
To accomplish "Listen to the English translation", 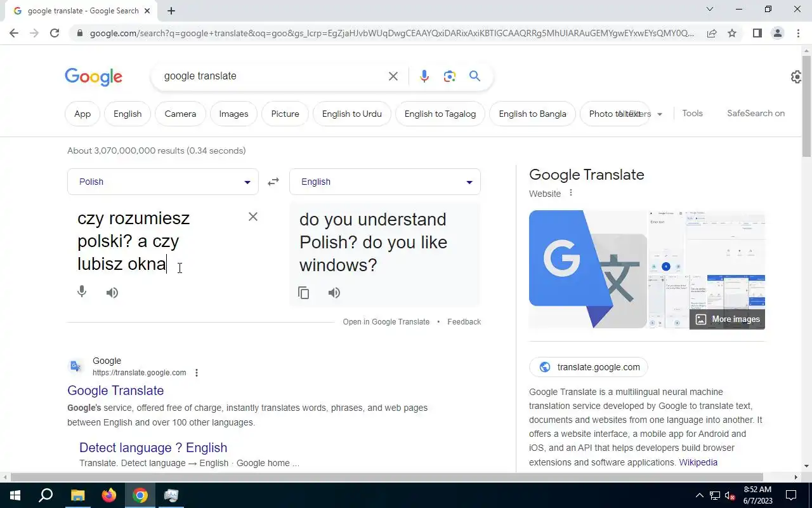I will 334,293.
